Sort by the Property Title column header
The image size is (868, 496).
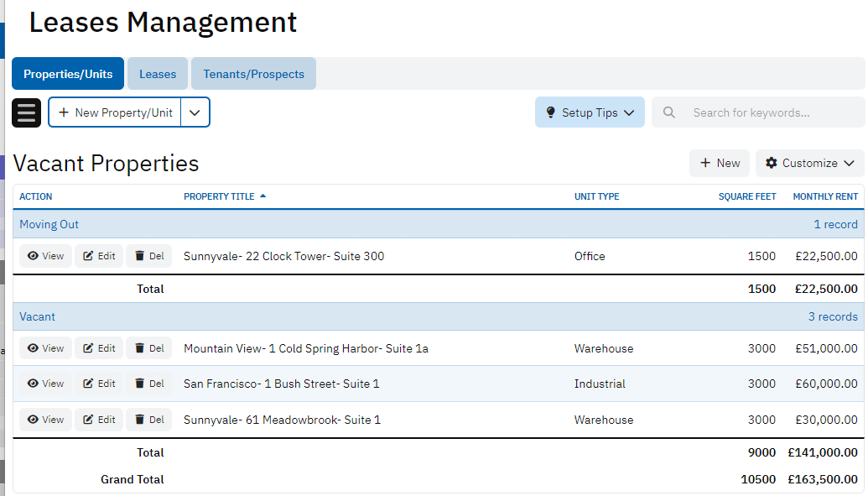219,196
